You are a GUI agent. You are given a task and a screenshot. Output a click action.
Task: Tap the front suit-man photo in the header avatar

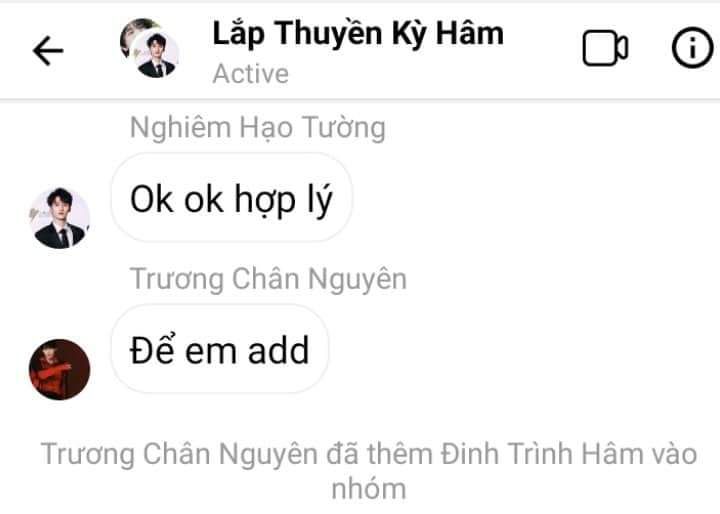click(156, 54)
